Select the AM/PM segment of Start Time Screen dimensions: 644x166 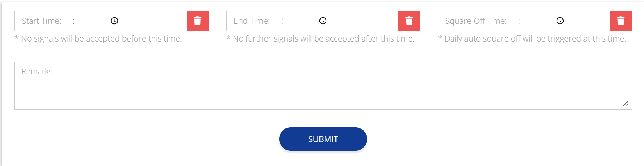pos(86,21)
